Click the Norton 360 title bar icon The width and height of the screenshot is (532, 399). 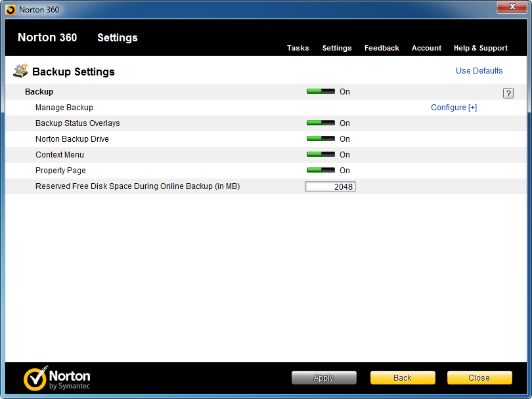coord(11,10)
